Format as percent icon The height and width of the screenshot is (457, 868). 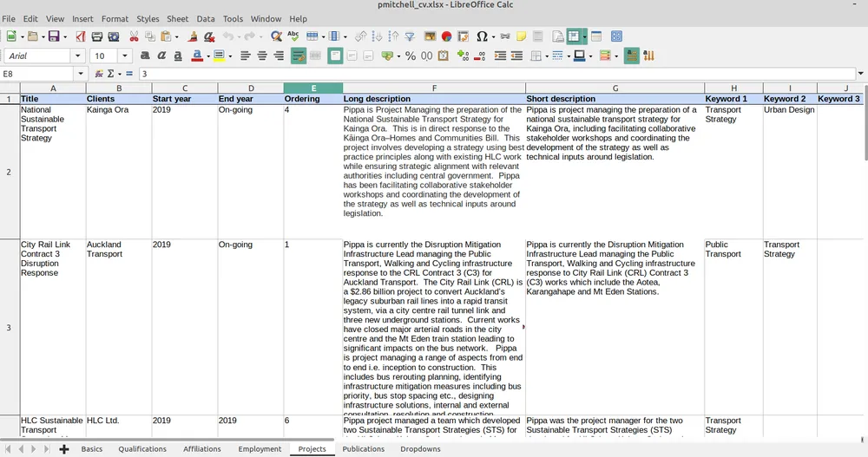[411, 55]
